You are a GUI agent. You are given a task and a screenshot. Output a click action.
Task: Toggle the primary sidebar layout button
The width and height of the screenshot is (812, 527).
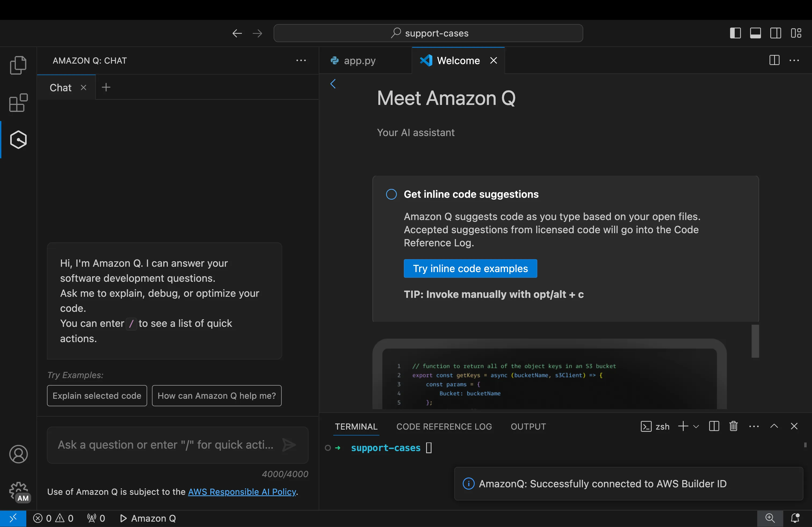point(735,33)
